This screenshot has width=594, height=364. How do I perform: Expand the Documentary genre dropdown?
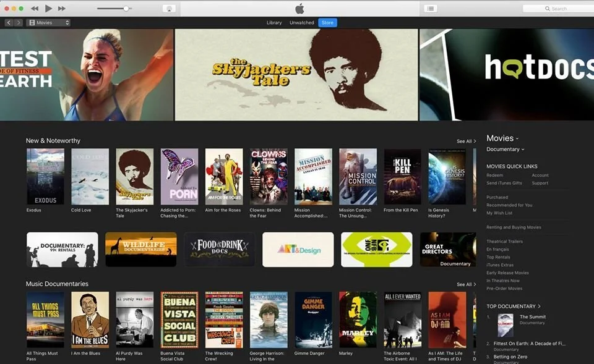[x=506, y=150]
